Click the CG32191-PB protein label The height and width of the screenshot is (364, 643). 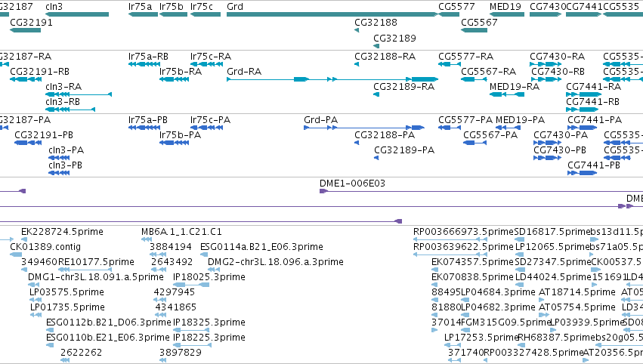(x=44, y=135)
